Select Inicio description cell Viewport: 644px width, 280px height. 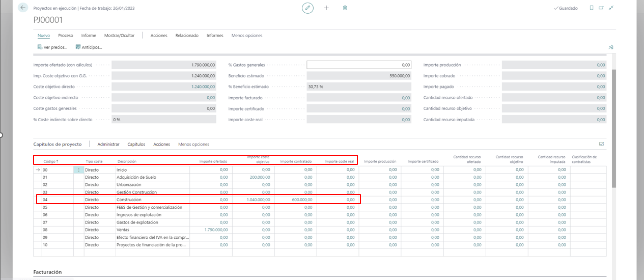pyautogui.click(x=152, y=170)
